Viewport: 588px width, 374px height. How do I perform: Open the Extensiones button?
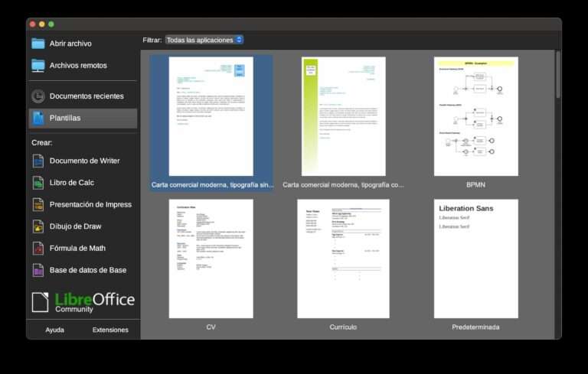tap(110, 330)
